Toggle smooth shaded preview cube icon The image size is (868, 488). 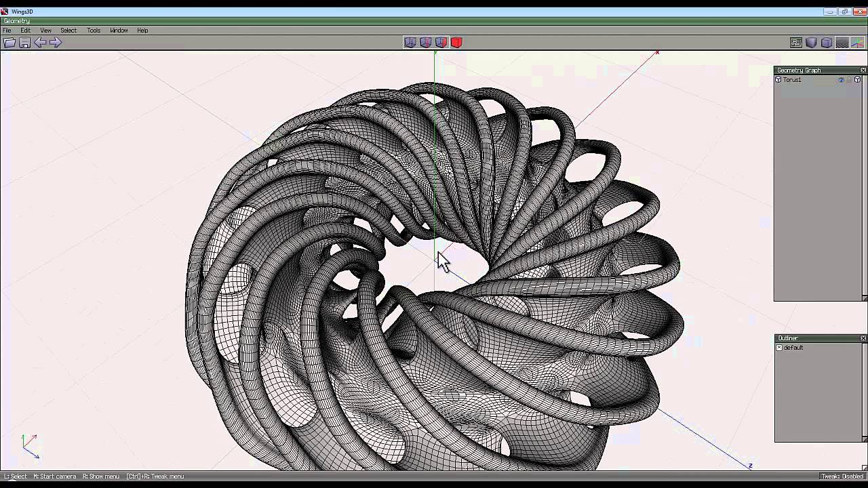pyautogui.click(x=811, y=43)
